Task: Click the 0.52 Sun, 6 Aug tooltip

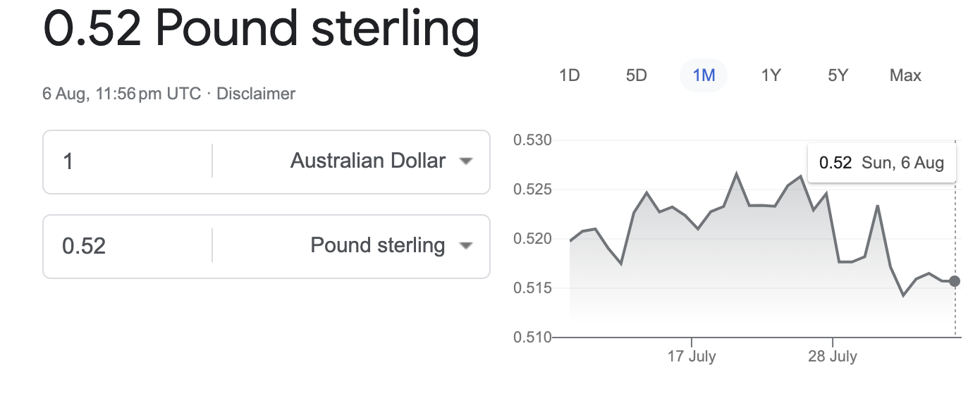Action: 881,163
